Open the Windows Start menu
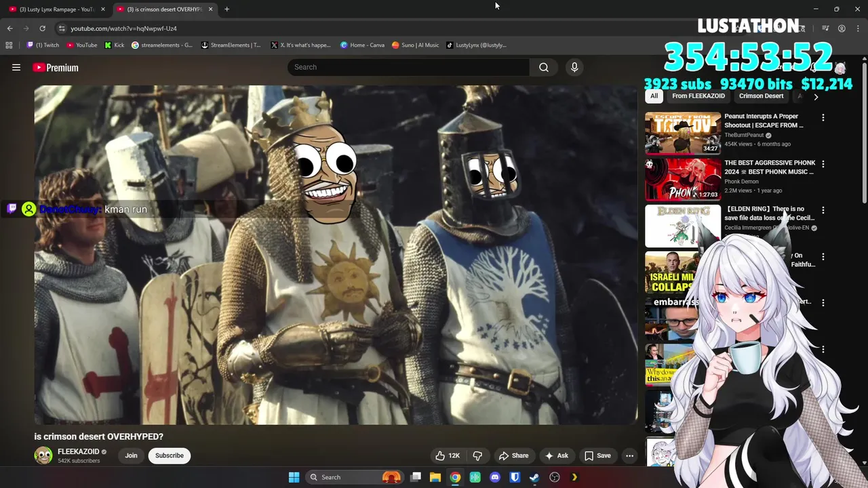This screenshot has width=868, height=488. click(294, 477)
